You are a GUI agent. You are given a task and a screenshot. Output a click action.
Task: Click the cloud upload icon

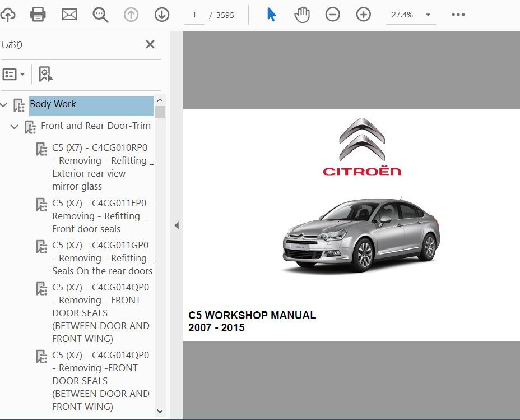8,15
